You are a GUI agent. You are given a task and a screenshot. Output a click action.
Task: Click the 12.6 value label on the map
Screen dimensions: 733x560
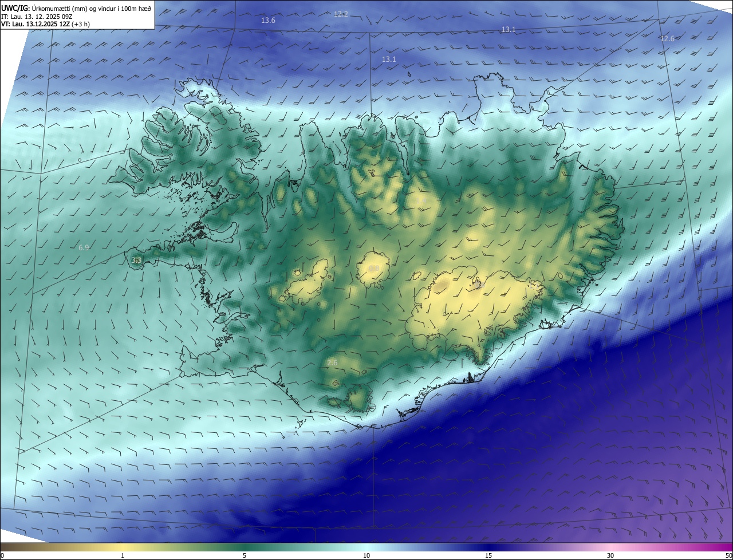click(x=667, y=38)
